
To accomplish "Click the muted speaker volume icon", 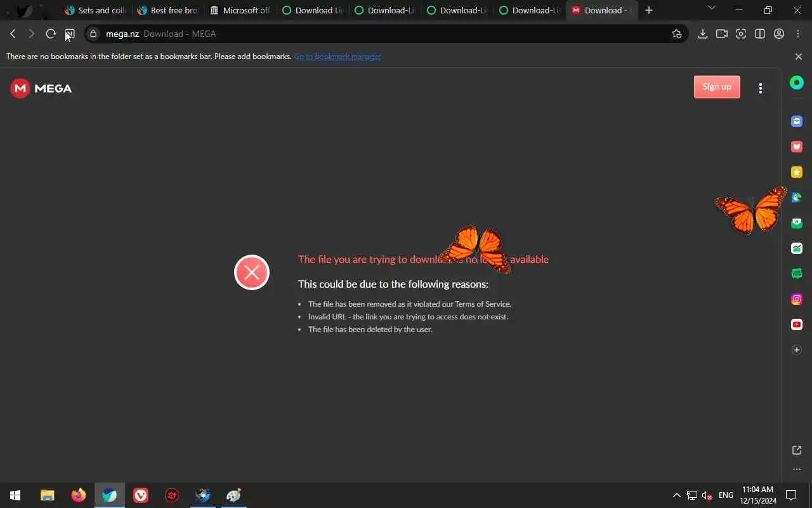I will (707, 495).
